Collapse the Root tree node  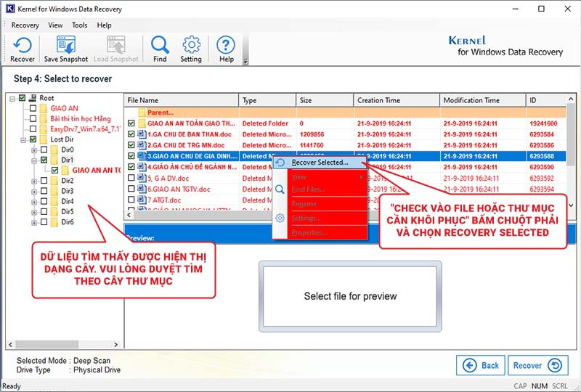click(12, 99)
